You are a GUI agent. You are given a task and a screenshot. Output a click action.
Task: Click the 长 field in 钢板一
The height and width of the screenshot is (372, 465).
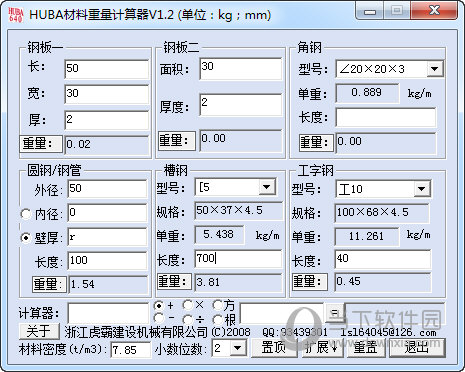[107, 69]
